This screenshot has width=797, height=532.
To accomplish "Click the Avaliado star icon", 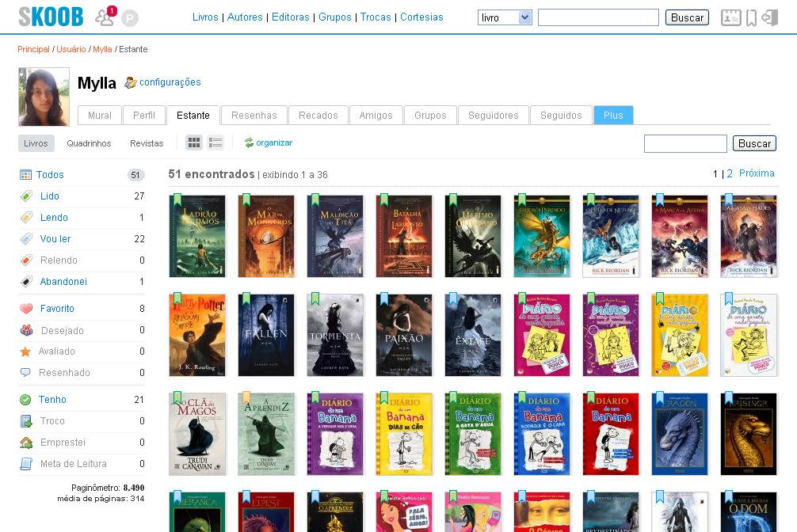I will pyautogui.click(x=25, y=351).
